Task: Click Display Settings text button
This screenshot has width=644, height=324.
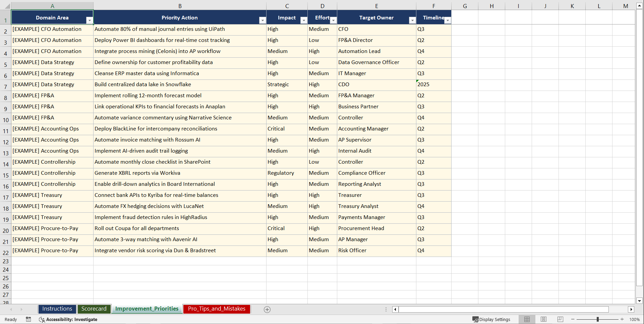Action: click(494, 319)
